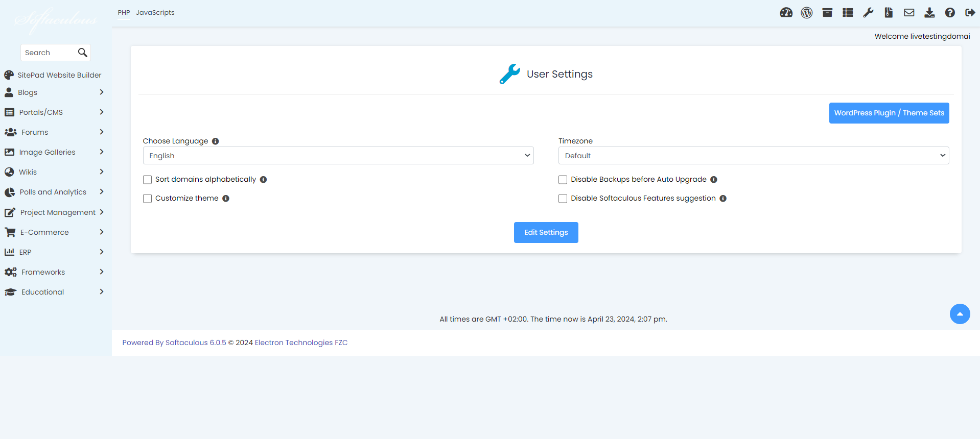This screenshot has height=439, width=980.
Task: Expand the E-Commerce chevron
Action: [x=102, y=232]
